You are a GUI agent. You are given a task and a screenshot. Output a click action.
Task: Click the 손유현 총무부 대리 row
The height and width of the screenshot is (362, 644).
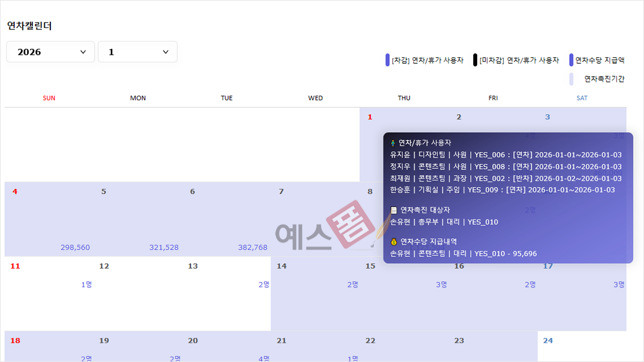point(444,222)
